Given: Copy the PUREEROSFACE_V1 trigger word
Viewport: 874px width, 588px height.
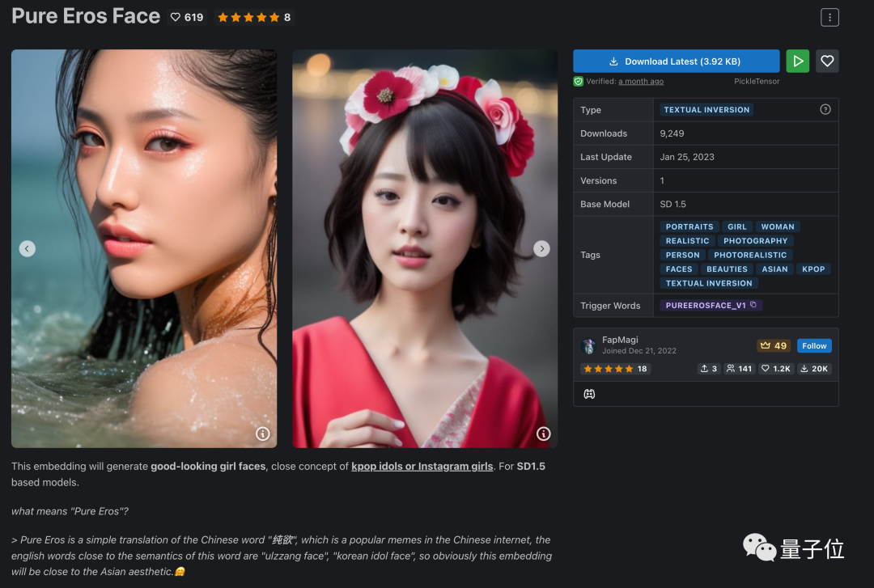Looking at the screenshot, I should pyautogui.click(x=753, y=305).
